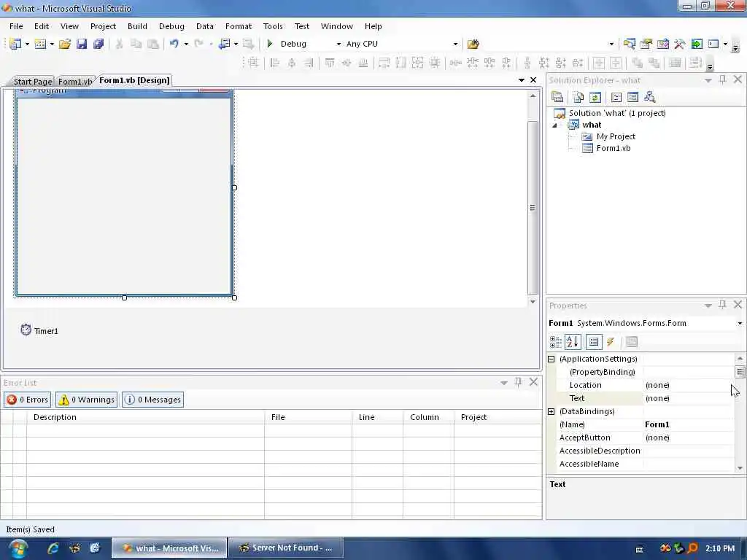Click View Code icon in Solution Explorer
The image size is (747, 560).
616,97
